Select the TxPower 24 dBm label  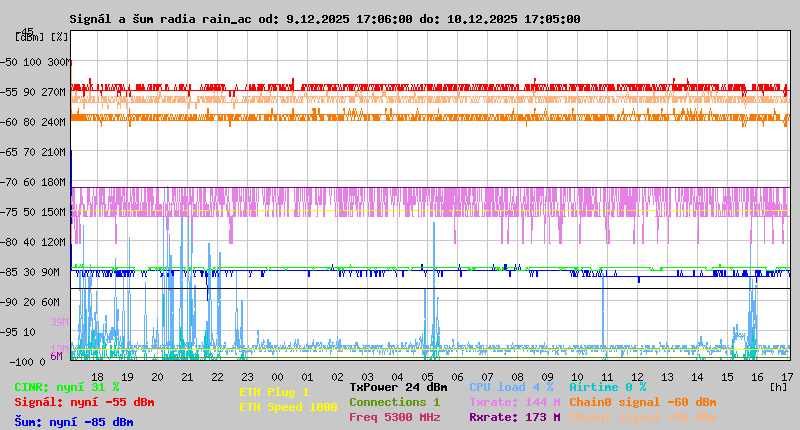[x=398, y=387]
